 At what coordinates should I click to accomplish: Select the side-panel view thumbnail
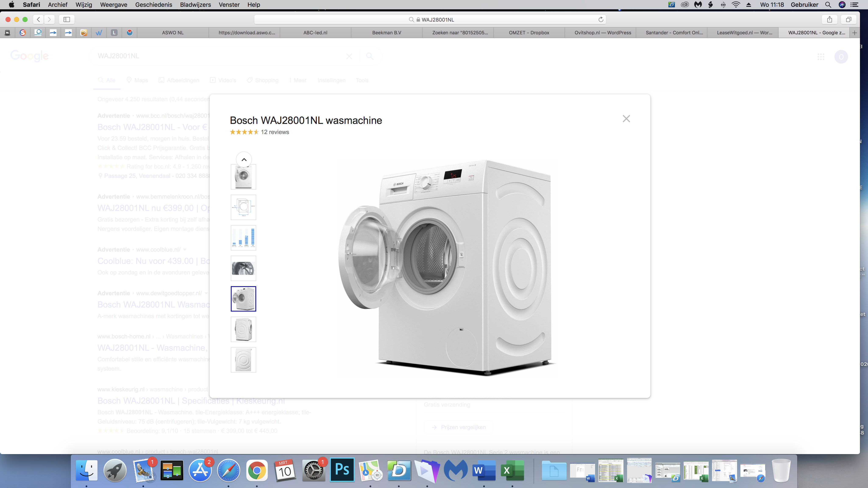[x=243, y=360]
